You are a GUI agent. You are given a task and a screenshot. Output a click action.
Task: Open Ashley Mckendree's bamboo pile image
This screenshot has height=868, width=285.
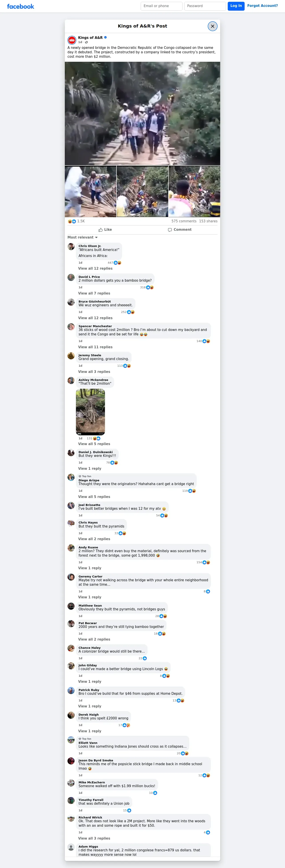pyautogui.click(x=90, y=412)
